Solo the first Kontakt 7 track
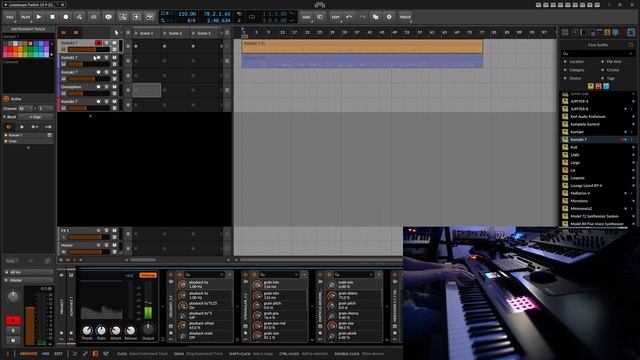The height and width of the screenshot is (360, 640). [x=107, y=43]
